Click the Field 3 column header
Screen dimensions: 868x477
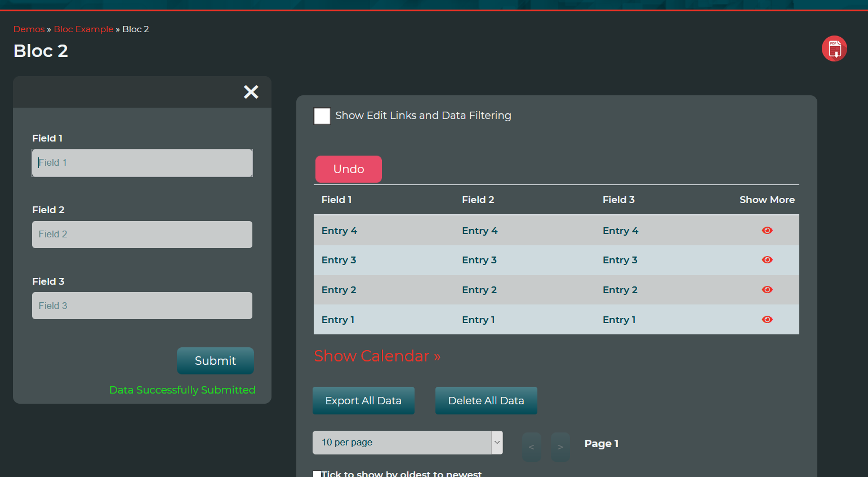(x=618, y=200)
